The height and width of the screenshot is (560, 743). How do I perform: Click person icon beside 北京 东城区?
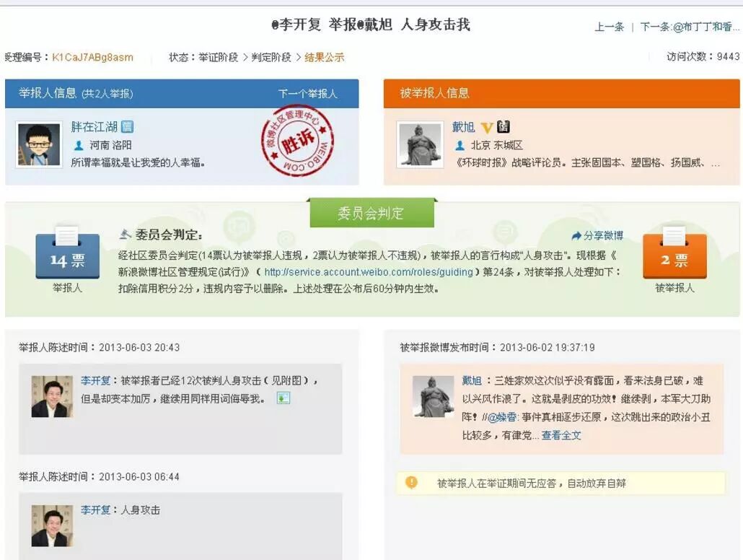click(460, 145)
